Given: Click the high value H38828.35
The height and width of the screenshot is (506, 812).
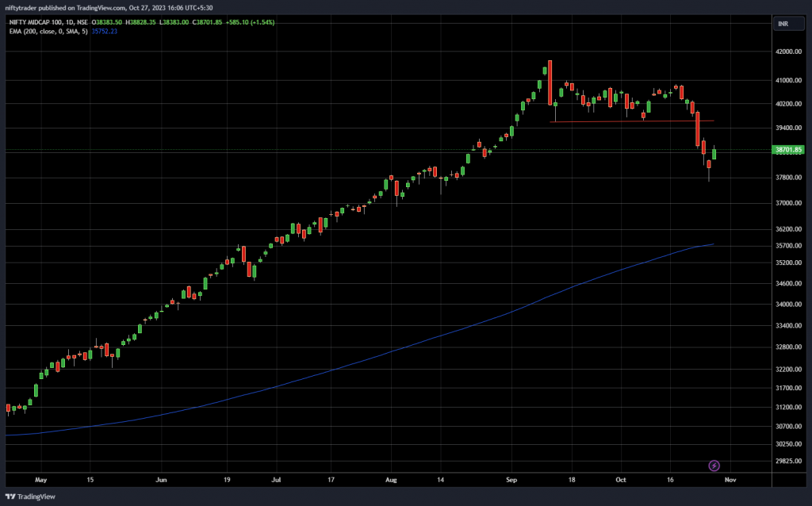Looking at the screenshot, I should click(x=140, y=22).
